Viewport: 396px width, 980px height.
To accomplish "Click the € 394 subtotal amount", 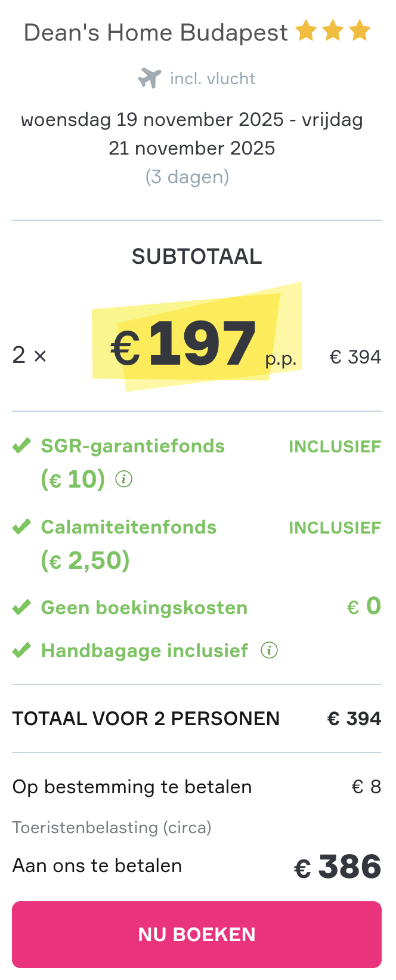I will click(355, 356).
